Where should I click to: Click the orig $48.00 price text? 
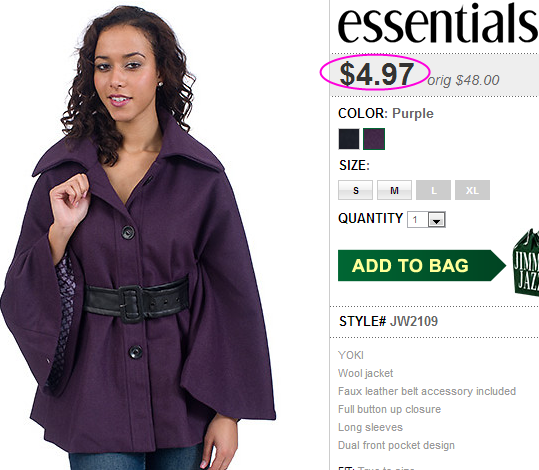463,80
